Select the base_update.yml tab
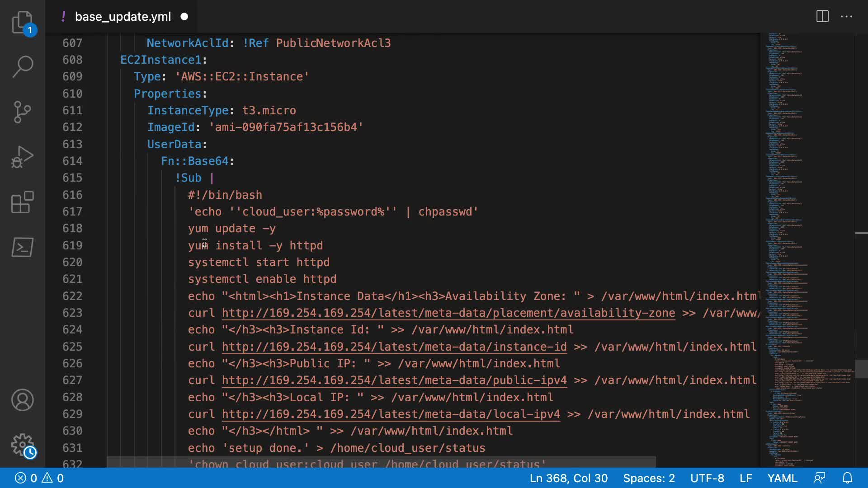Image resolution: width=868 pixels, height=488 pixels. point(123,17)
